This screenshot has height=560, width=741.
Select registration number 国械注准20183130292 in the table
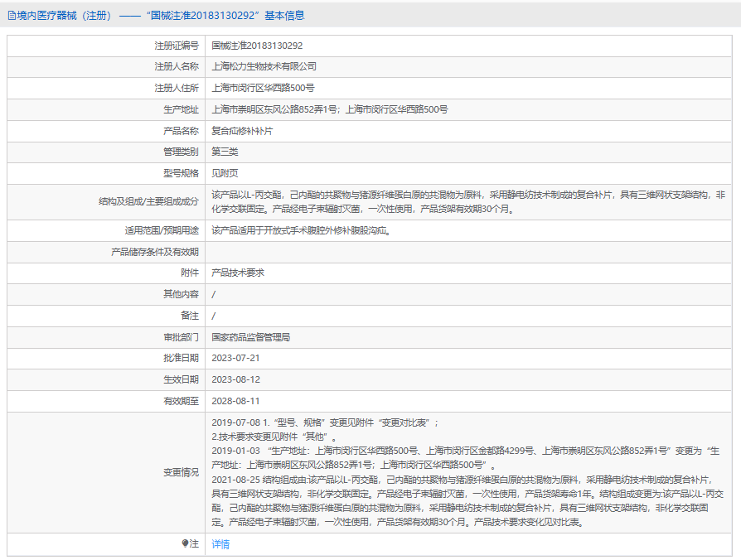click(257, 46)
